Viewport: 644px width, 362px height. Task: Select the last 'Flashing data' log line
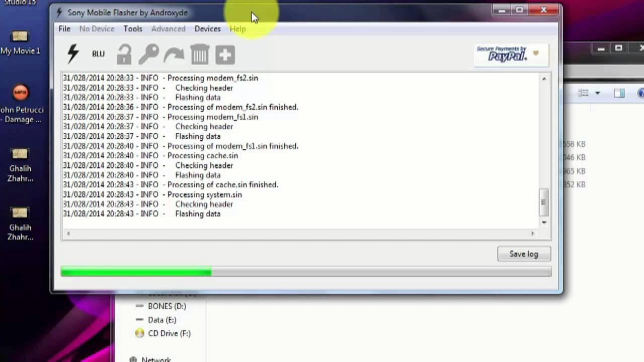(x=142, y=214)
